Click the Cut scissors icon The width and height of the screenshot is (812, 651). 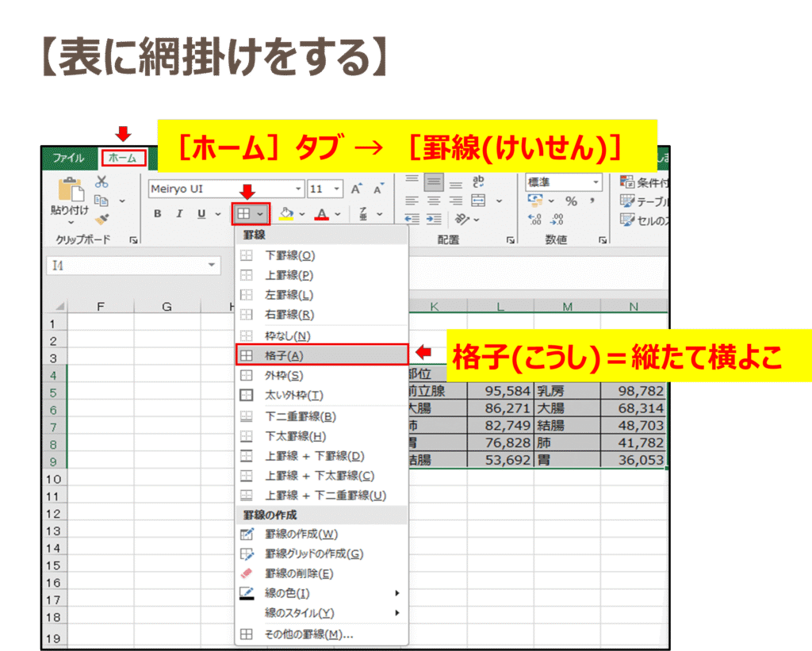click(x=101, y=182)
